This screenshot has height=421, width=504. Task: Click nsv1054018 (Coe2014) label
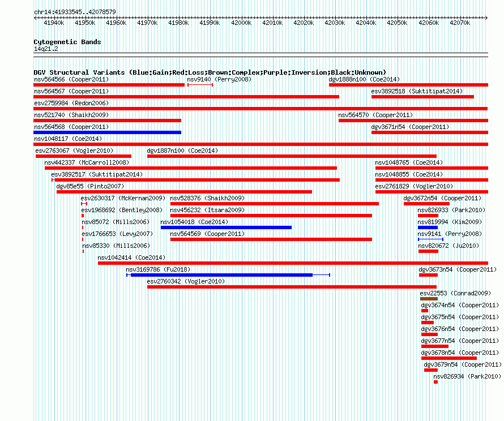pyautogui.click(x=194, y=222)
